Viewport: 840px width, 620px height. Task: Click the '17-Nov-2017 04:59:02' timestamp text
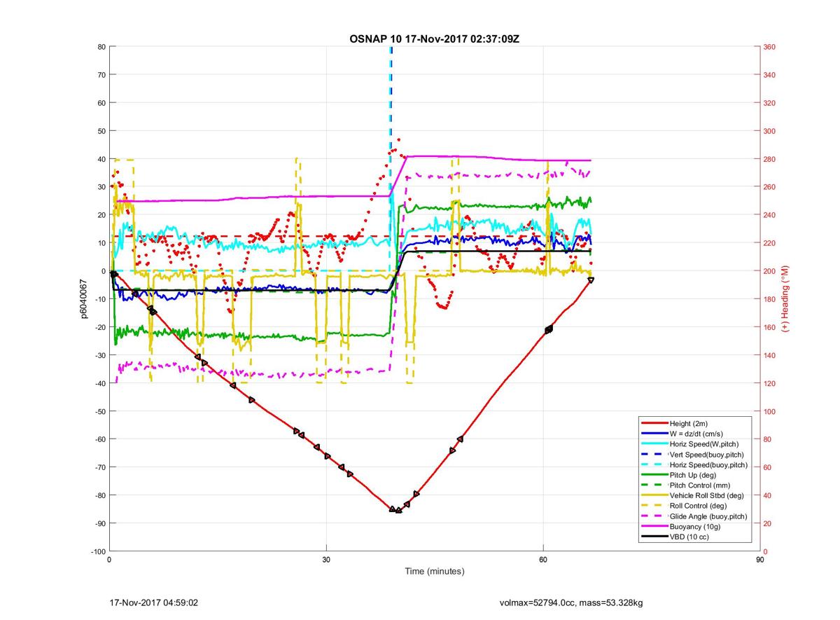click(154, 602)
